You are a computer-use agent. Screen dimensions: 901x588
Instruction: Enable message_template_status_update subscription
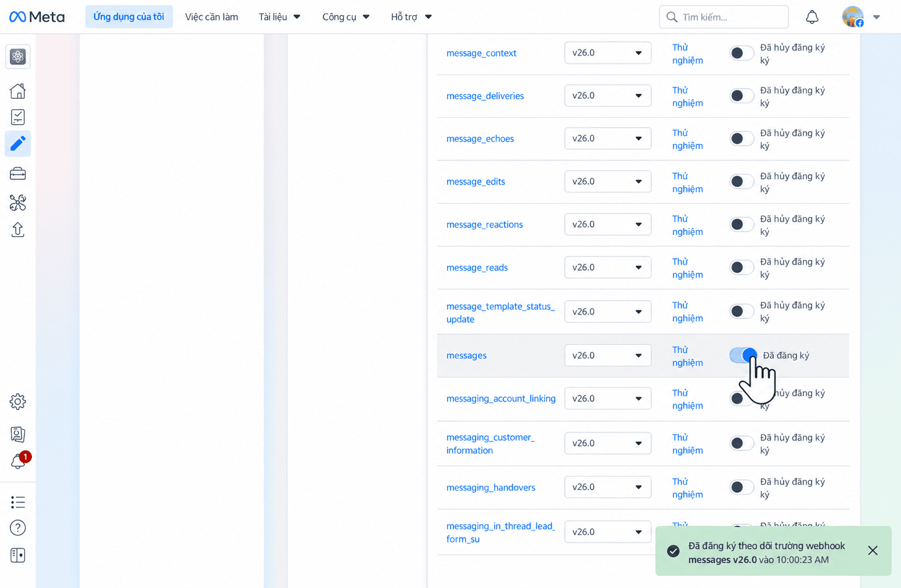[741, 311]
